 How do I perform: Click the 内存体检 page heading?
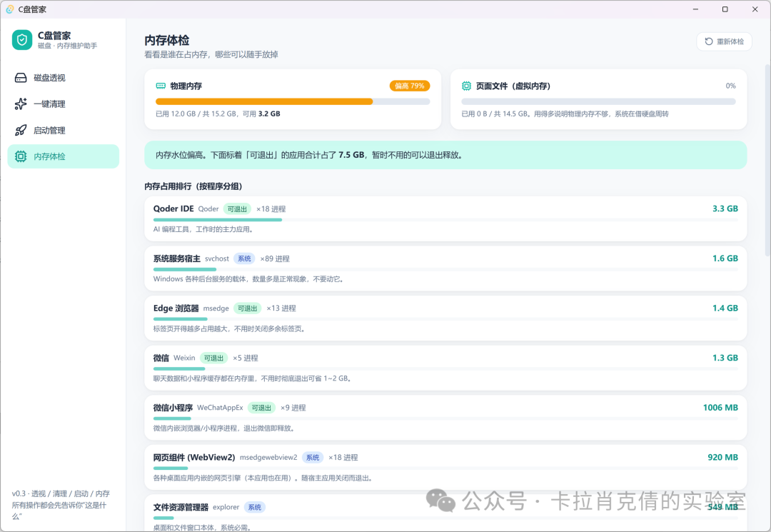[166, 40]
